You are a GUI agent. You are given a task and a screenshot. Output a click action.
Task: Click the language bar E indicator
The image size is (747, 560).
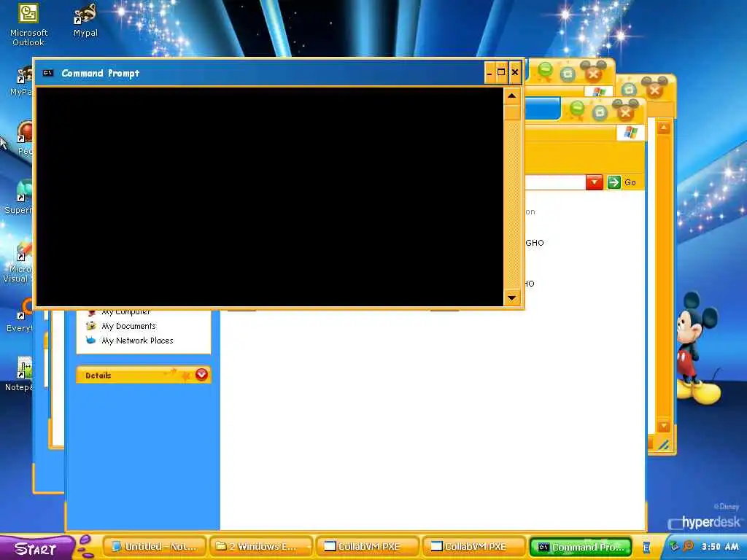pos(646,548)
